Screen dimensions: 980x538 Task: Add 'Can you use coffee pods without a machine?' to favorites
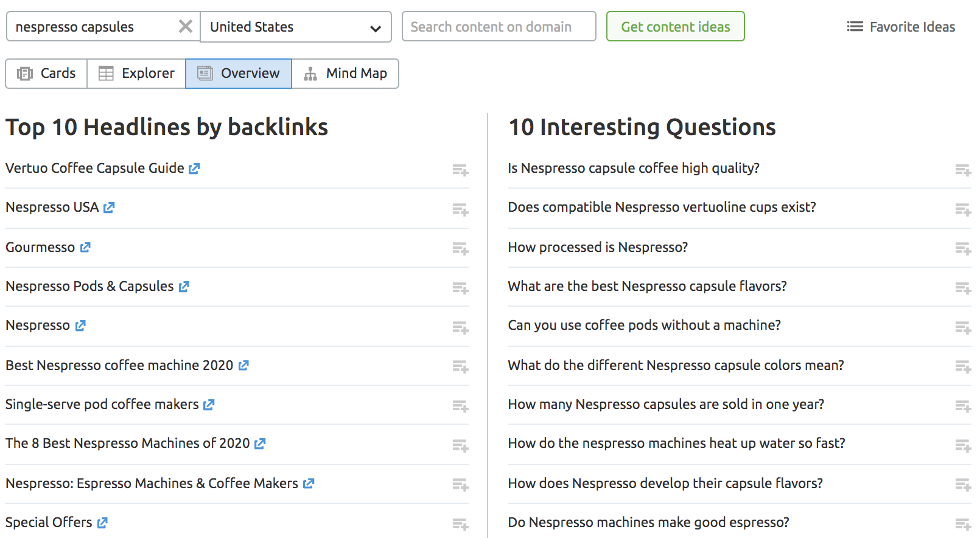tap(963, 328)
